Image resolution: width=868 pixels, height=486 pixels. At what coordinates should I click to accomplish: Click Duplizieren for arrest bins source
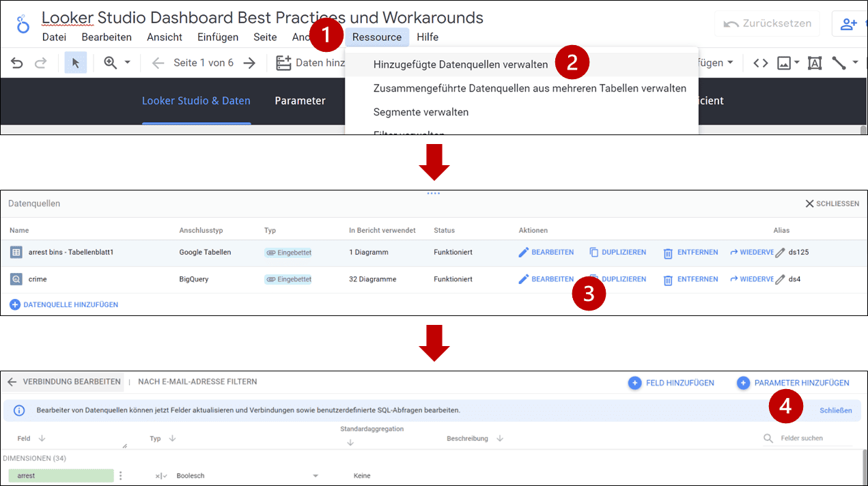tap(617, 253)
